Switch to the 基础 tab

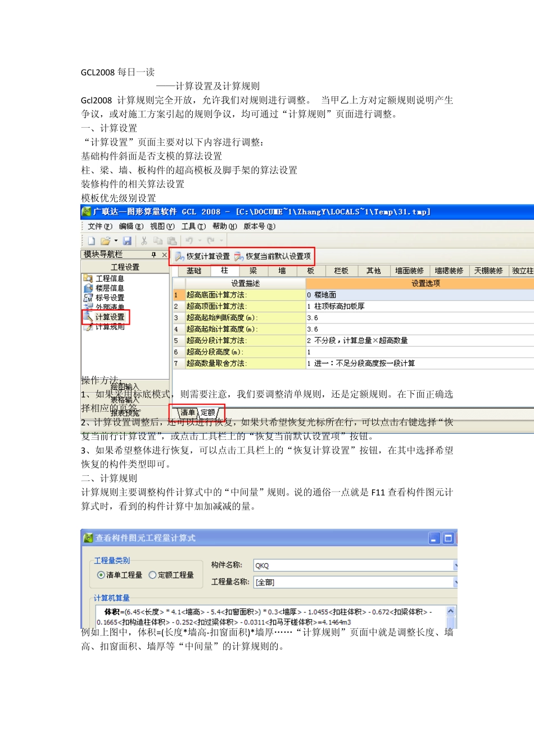click(x=194, y=271)
